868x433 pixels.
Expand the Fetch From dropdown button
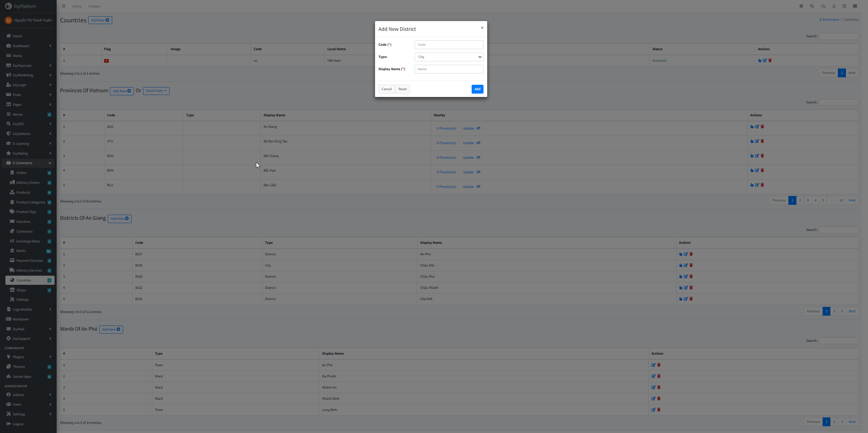156,91
